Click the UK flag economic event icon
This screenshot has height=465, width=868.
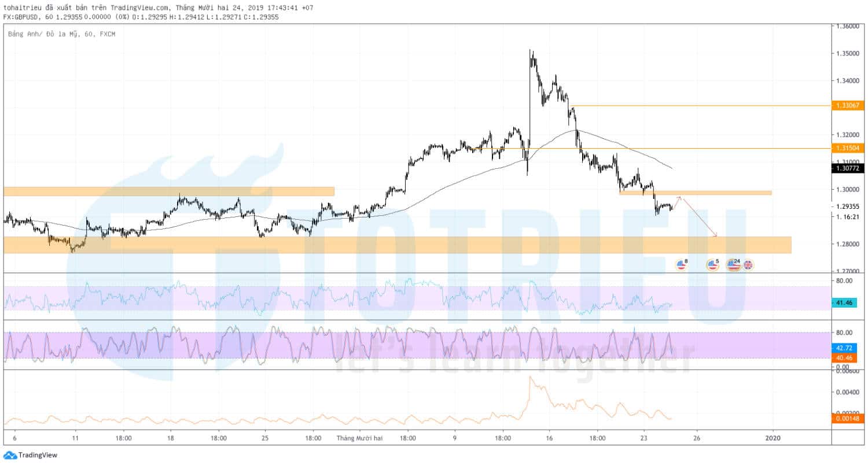[748, 265]
